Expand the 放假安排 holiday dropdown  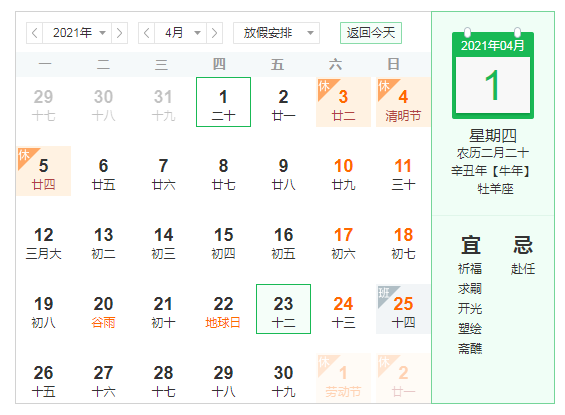(276, 33)
